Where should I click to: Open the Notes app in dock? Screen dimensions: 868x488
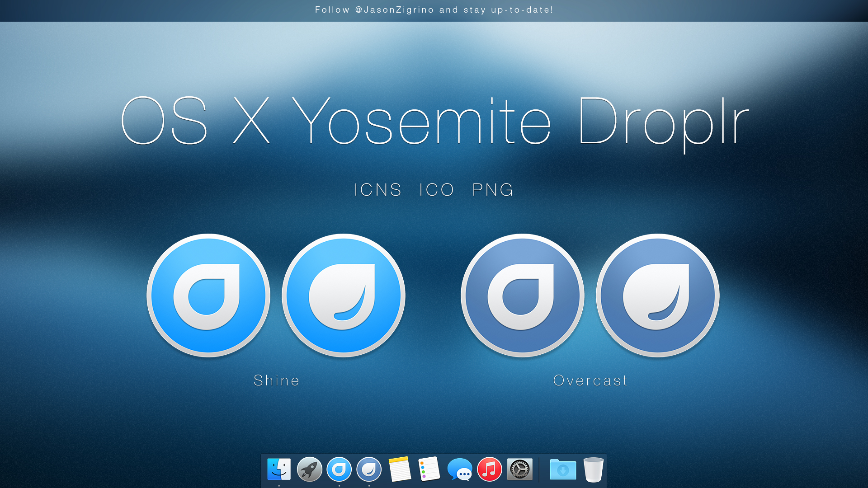click(400, 469)
